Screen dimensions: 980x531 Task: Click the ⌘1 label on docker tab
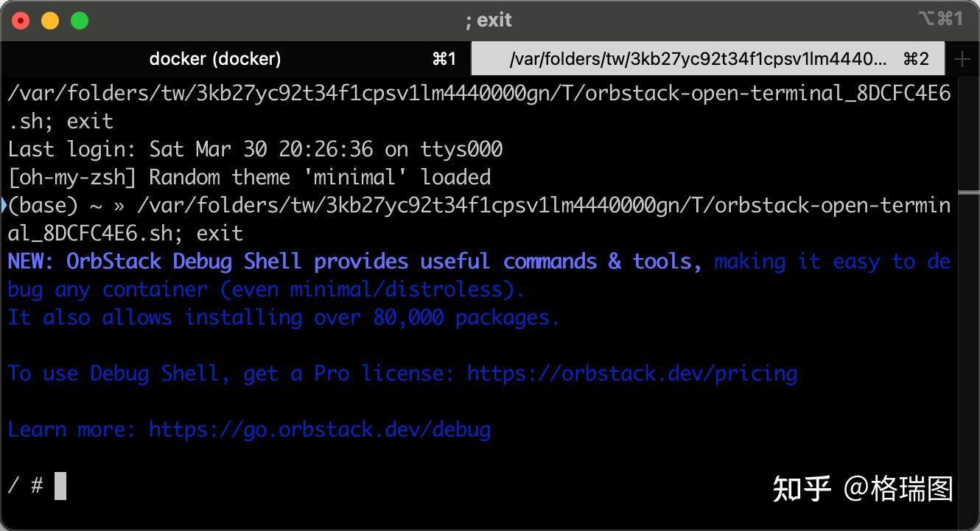click(445, 59)
